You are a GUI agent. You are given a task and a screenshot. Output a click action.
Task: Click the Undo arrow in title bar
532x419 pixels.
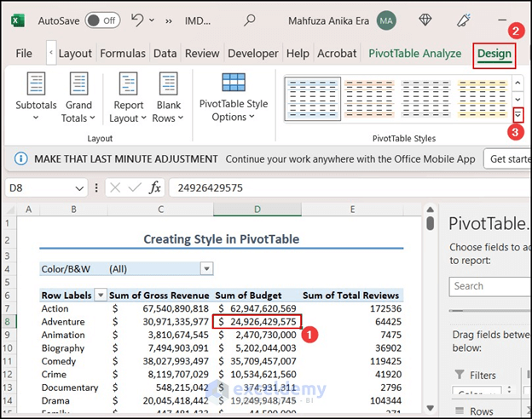pos(138,20)
